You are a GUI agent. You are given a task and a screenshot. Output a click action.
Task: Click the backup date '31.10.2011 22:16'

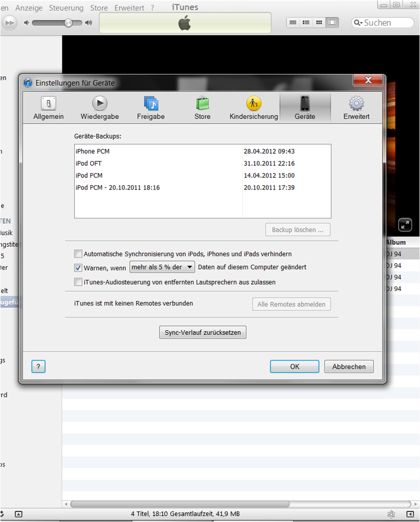(x=269, y=163)
